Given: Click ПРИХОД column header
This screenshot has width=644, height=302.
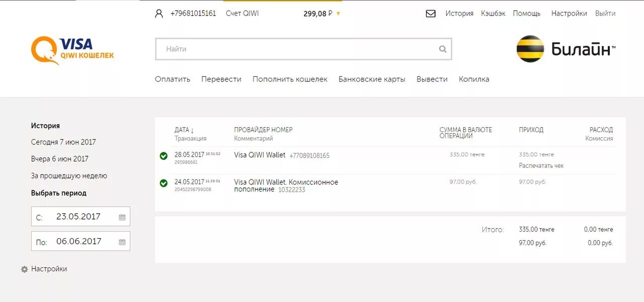Looking at the screenshot, I should pyautogui.click(x=531, y=130).
